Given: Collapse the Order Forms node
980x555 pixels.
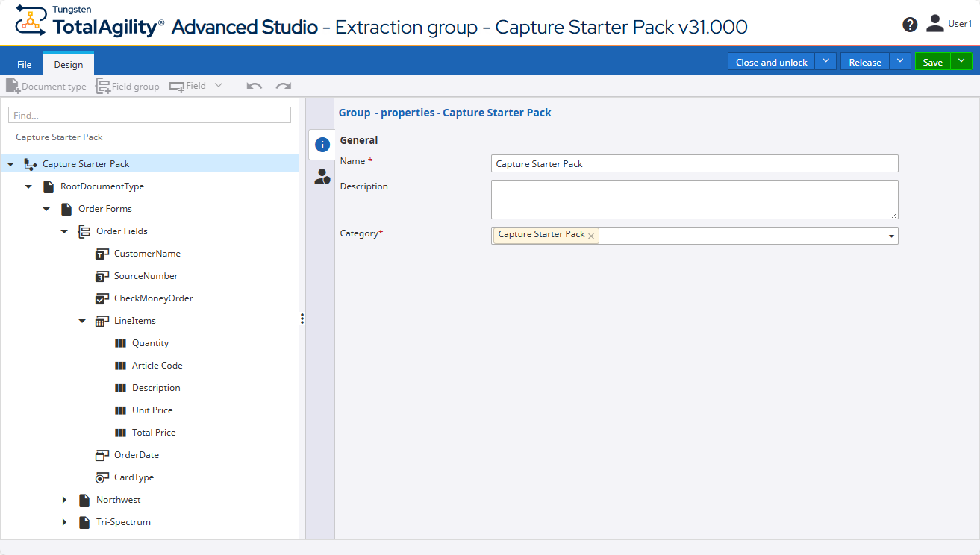Looking at the screenshot, I should pyautogui.click(x=46, y=209).
